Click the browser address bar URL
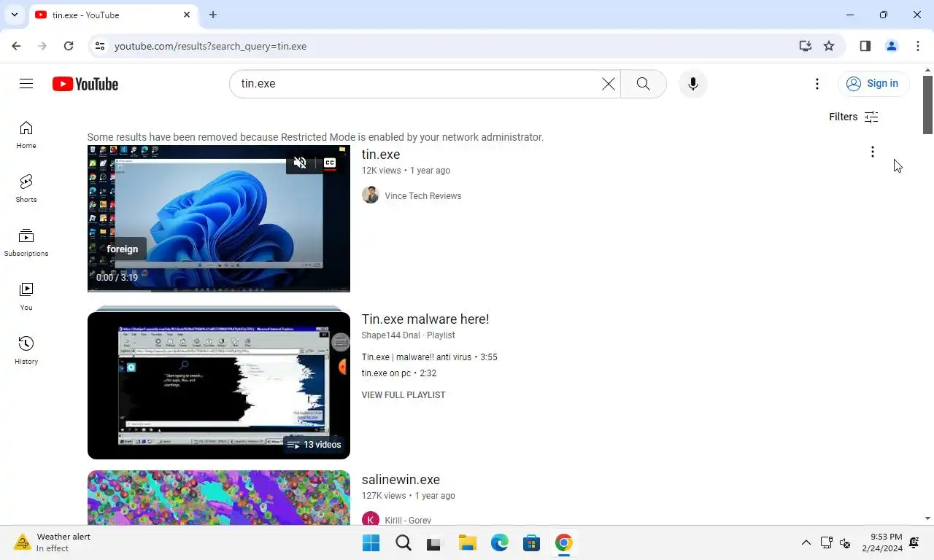 point(210,46)
